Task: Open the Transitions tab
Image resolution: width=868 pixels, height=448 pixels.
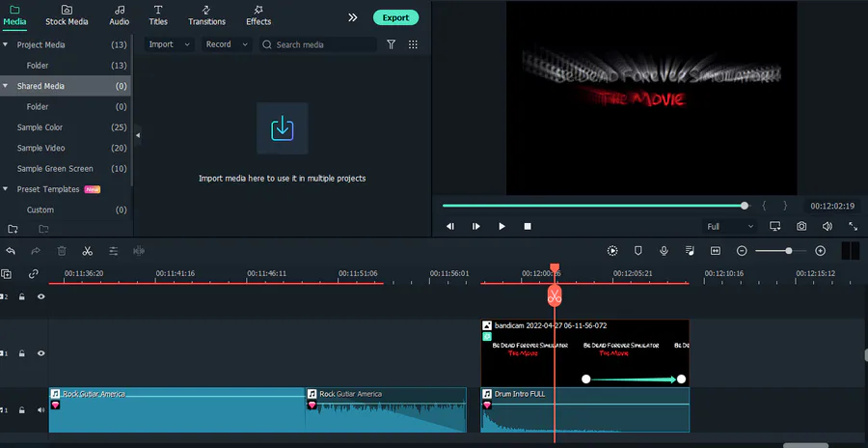Action: click(206, 15)
